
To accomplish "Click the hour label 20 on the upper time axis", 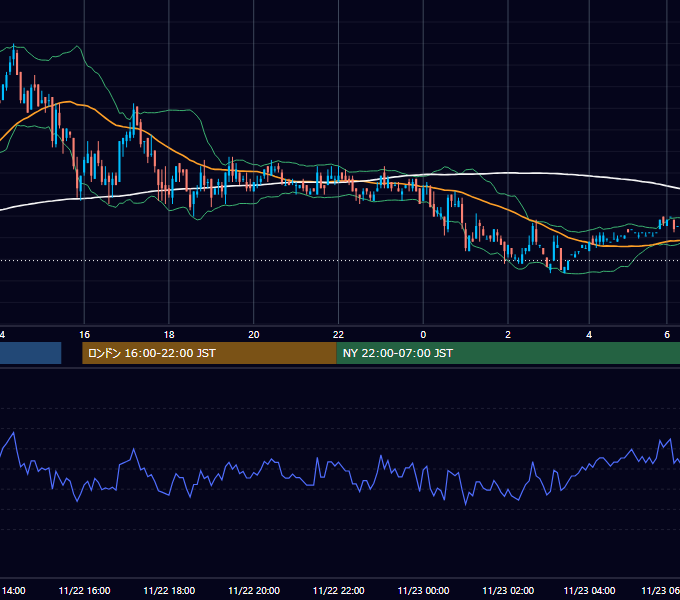I will coord(254,335).
